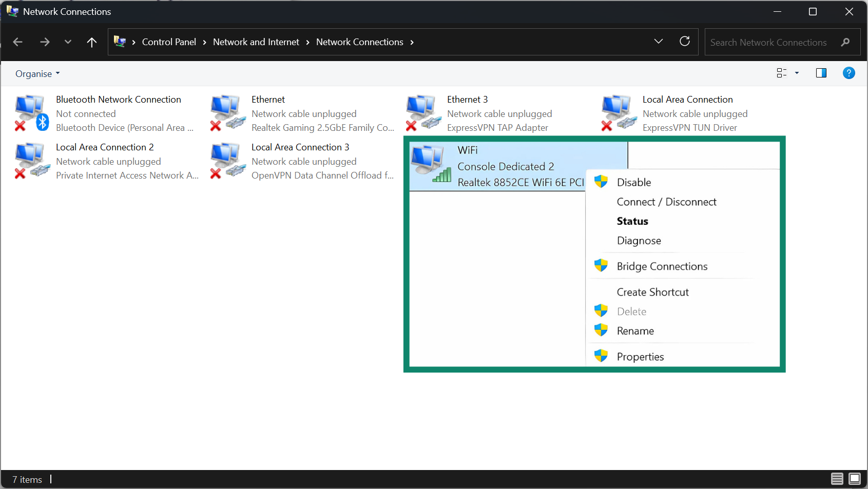Select Disable from the context menu
868x489 pixels.
pos(633,182)
